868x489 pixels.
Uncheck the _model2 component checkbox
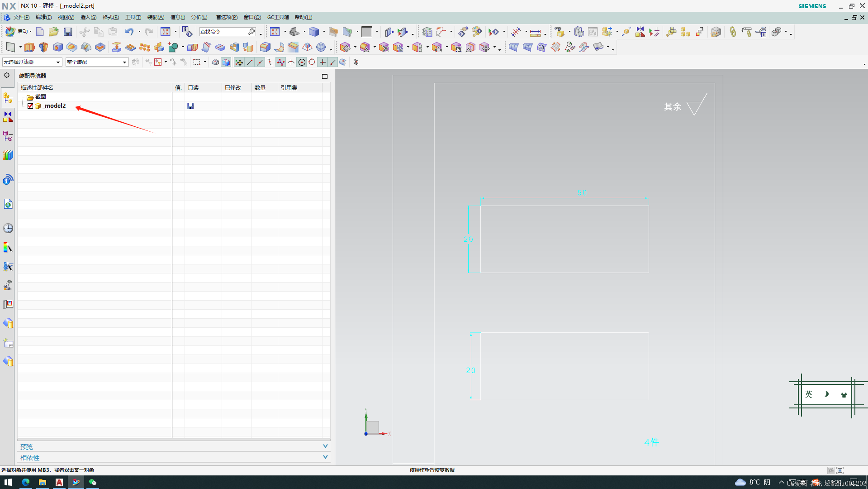(30, 106)
